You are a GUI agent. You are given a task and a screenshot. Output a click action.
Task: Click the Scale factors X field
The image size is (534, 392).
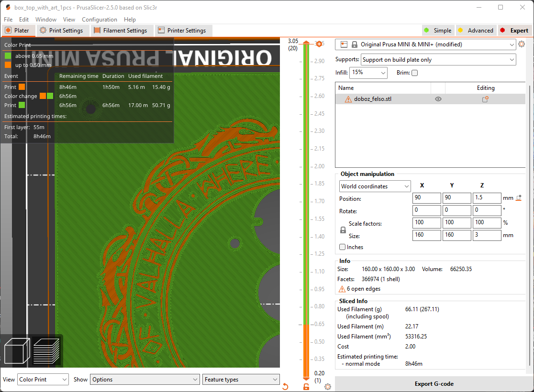[x=427, y=223]
